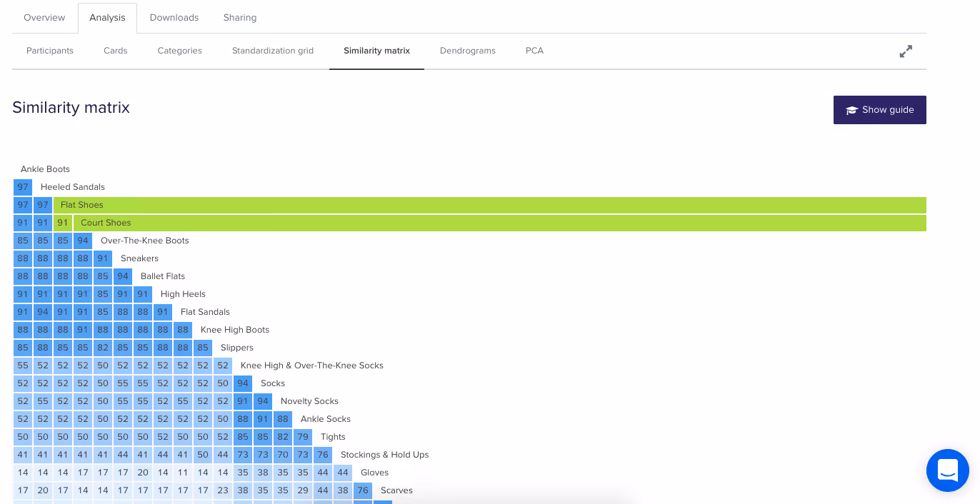Click the 70 cell in Stockings & Hold Ups row
The width and height of the screenshot is (980, 504).
tap(283, 455)
